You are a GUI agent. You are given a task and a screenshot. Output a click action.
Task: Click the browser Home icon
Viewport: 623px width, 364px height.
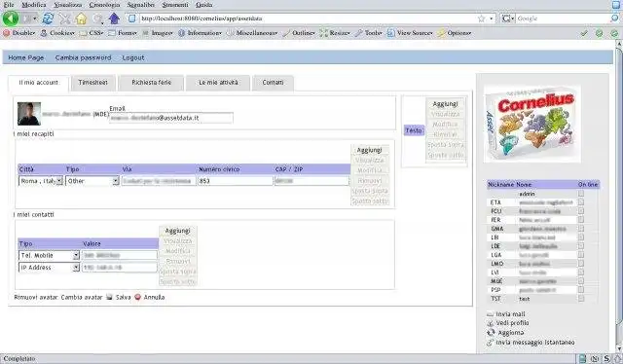(81, 18)
